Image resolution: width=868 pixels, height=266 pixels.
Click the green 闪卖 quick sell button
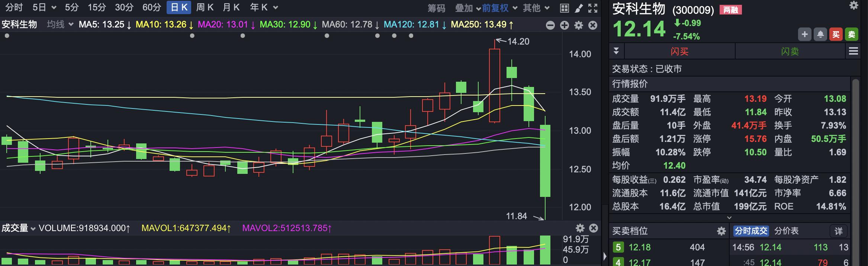click(790, 51)
